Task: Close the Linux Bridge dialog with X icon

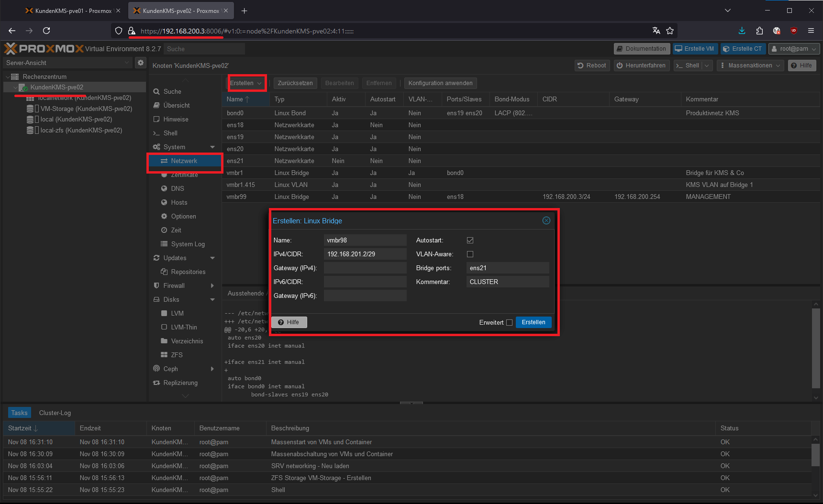Action: [546, 220]
